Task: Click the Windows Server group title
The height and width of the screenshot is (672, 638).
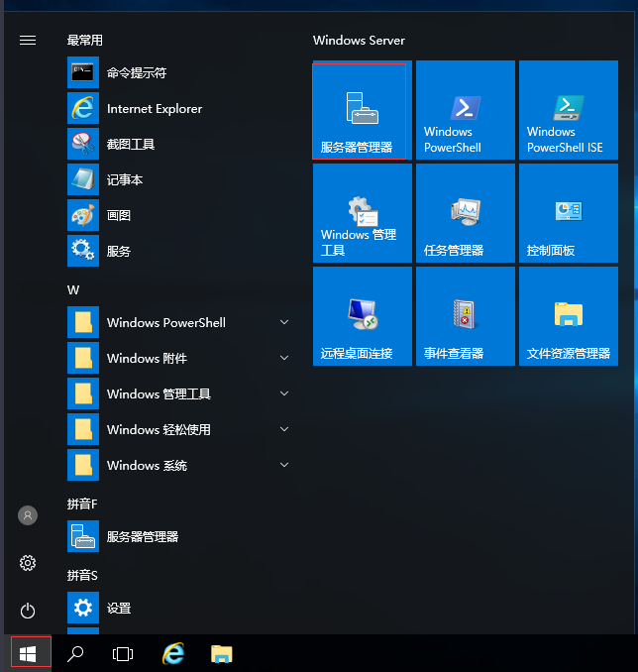Action: tap(359, 41)
